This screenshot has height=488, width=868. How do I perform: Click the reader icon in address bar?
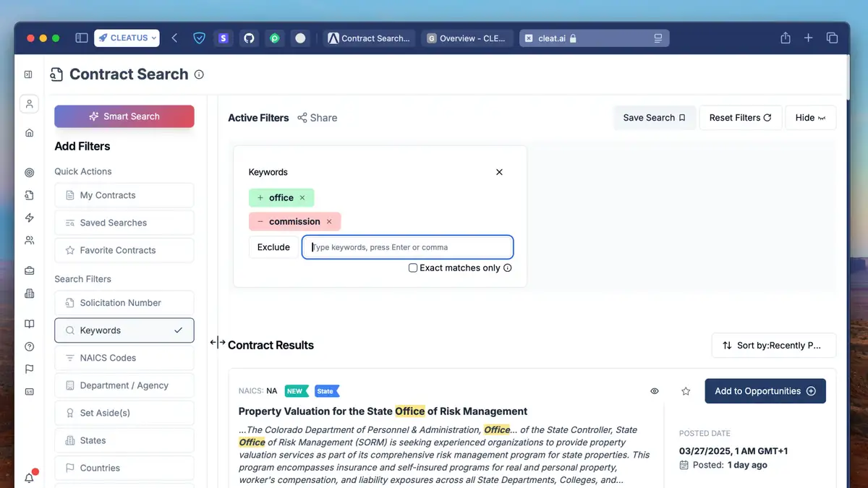(658, 38)
